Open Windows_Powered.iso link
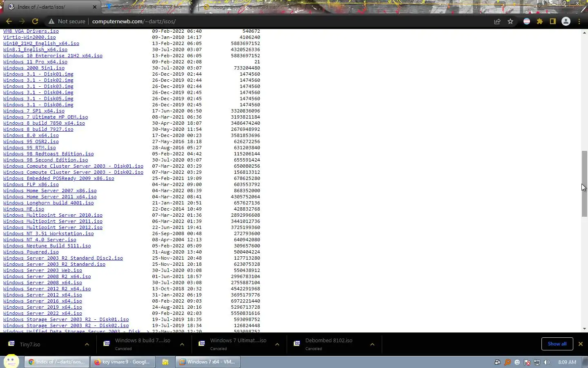 tap(31, 252)
